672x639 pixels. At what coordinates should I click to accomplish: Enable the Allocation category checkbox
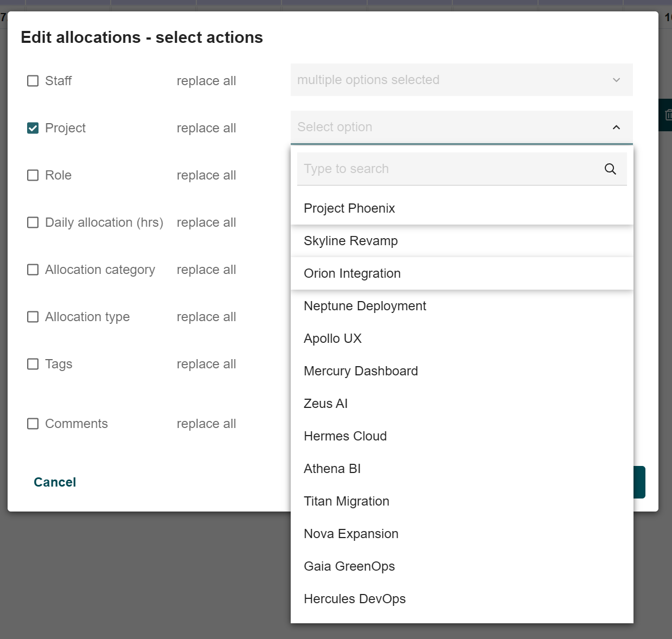[33, 270]
